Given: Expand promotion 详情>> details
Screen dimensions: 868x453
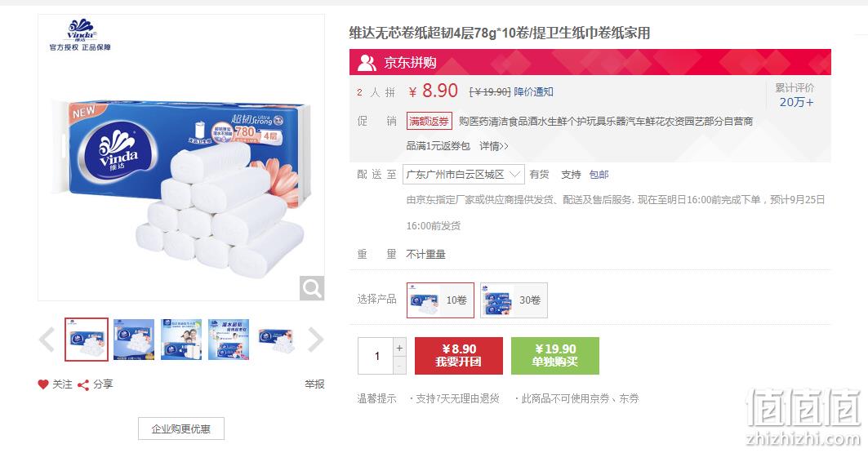Looking at the screenshot, I should pyautogui.click(x=494, y=146).
